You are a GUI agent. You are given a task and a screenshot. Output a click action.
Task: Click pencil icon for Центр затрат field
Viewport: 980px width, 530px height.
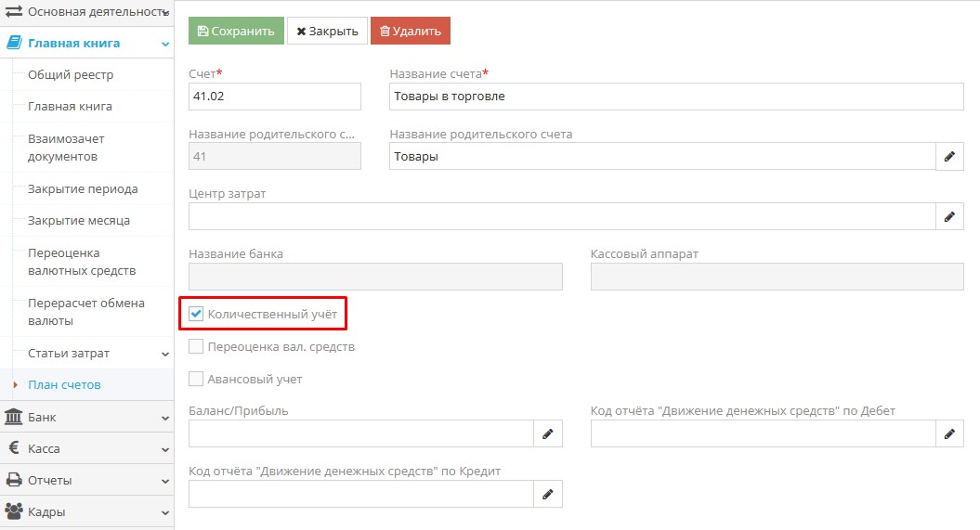[x=948, y=217]
